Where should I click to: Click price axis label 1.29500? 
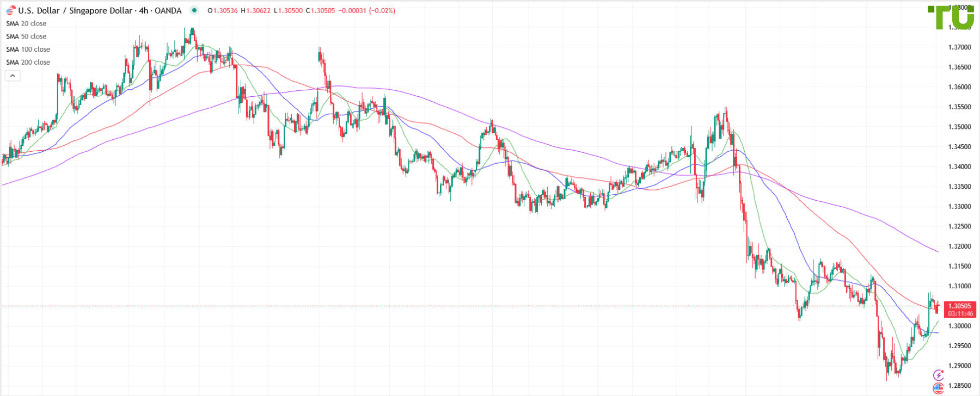(960, 346)
